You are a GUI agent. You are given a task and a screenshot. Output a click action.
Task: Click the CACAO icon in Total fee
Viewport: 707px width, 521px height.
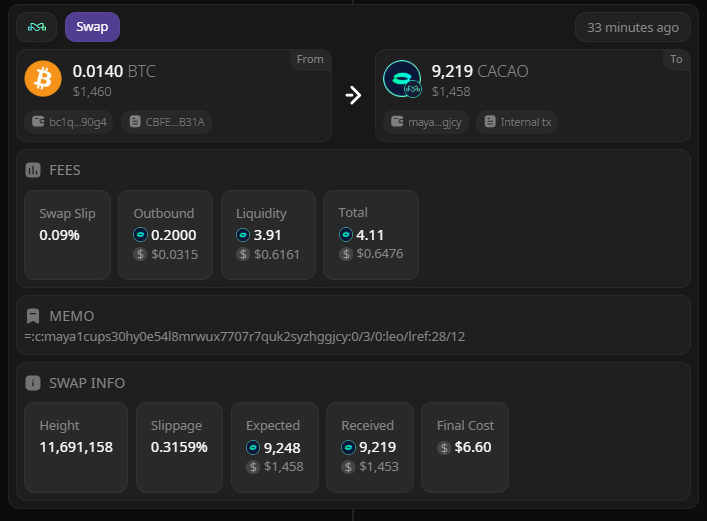click(346, 235)
